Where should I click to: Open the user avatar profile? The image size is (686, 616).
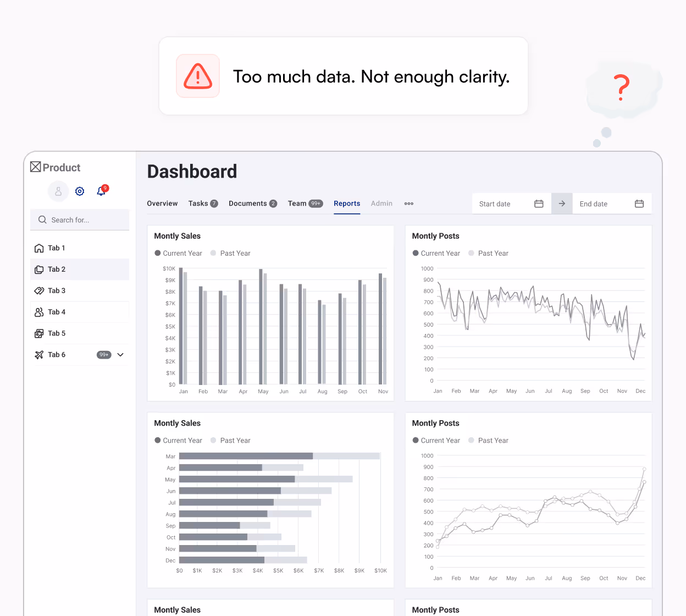[58, 191]
